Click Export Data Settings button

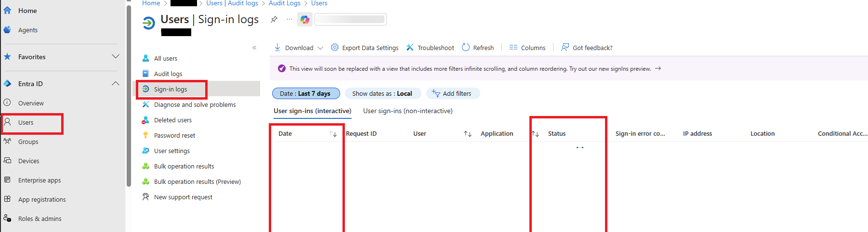365,48
